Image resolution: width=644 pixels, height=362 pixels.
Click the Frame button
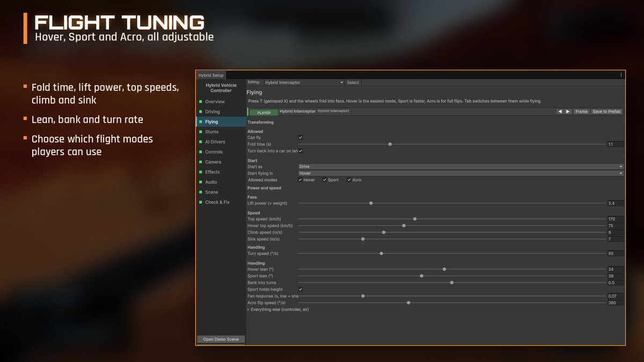(x=581, y=112)
